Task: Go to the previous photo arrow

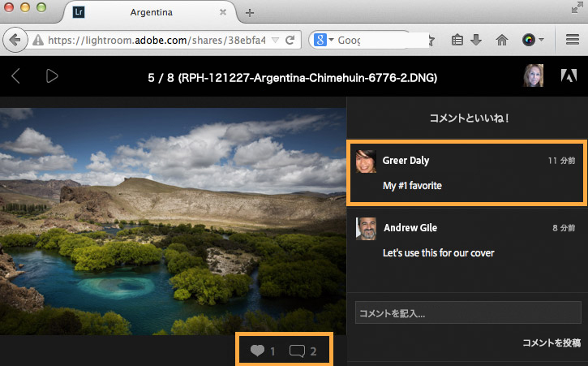Action: [x=15, y=76]
